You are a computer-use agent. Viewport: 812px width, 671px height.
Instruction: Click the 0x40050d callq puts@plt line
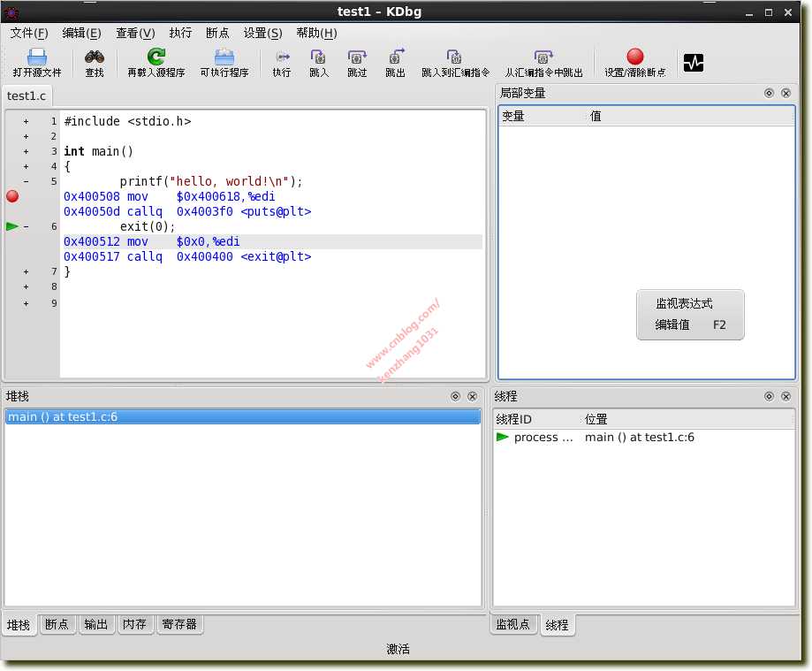(187, 211)
